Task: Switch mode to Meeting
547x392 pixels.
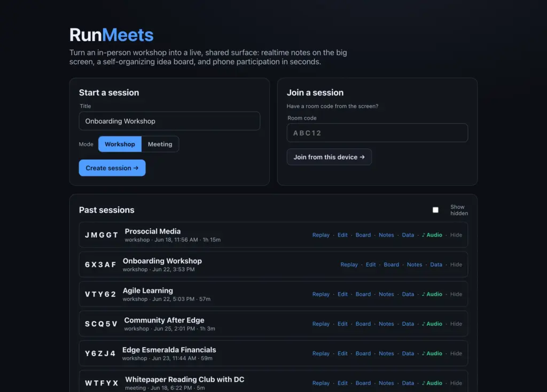Action: 160,144
